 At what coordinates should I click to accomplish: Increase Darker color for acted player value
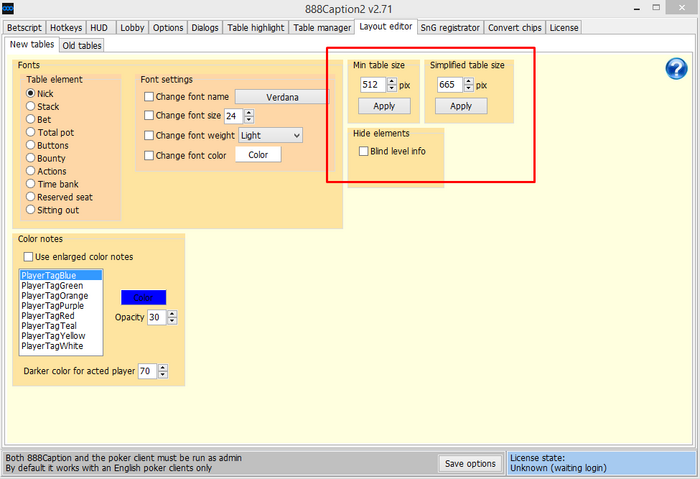click(x=163, y=368)
